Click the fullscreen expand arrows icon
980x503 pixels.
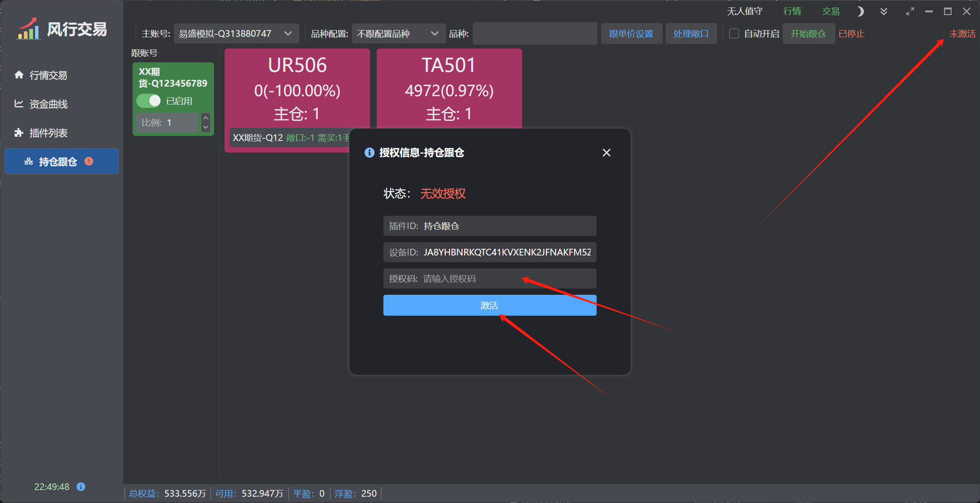(x=910, y=12)
